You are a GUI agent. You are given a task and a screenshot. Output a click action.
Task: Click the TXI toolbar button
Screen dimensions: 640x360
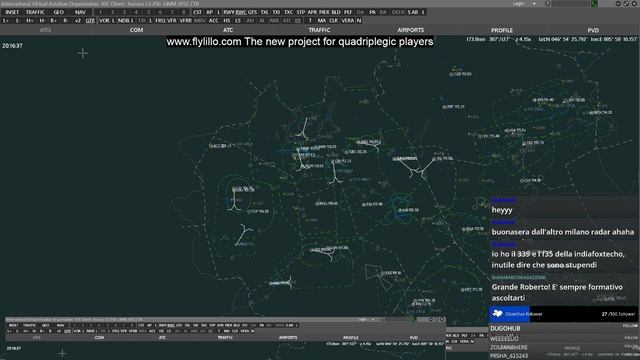point(276,12)
